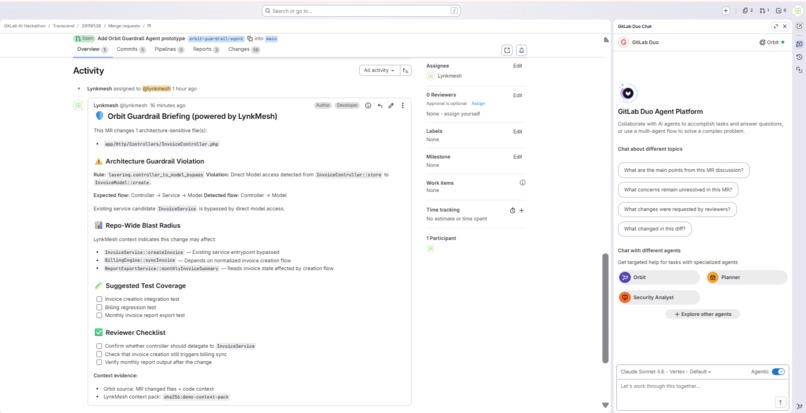This screenshot has width=806, height=413.
Task: Edit the Reviewers field
Action: coord(518,95)
